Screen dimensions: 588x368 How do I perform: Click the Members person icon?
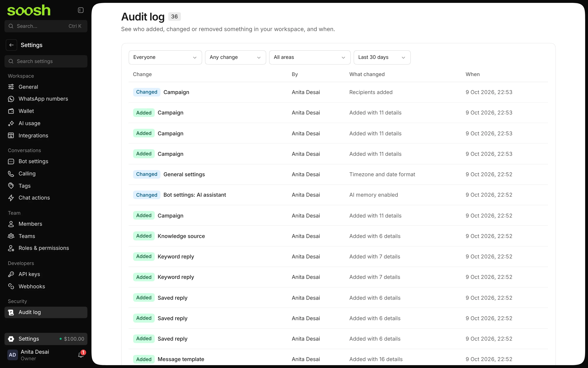11,224
